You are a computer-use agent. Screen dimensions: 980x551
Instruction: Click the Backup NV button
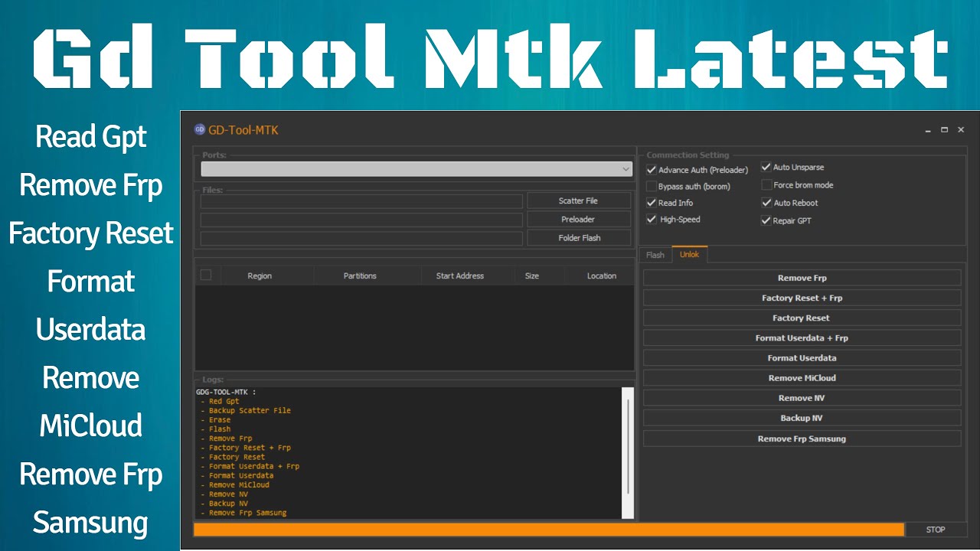[x=802, y=418]
